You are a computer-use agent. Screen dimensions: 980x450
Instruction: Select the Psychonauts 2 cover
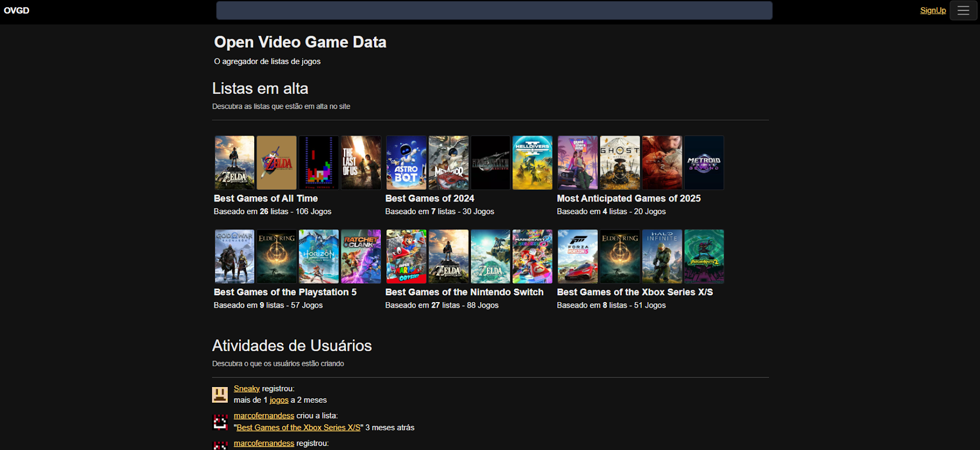704,256
